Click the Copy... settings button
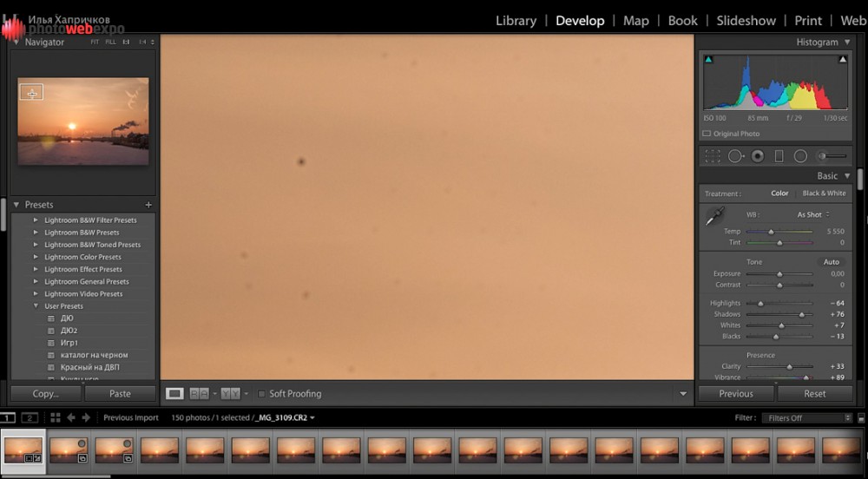This screenshot has width=868, height=479. click(46, 394)
